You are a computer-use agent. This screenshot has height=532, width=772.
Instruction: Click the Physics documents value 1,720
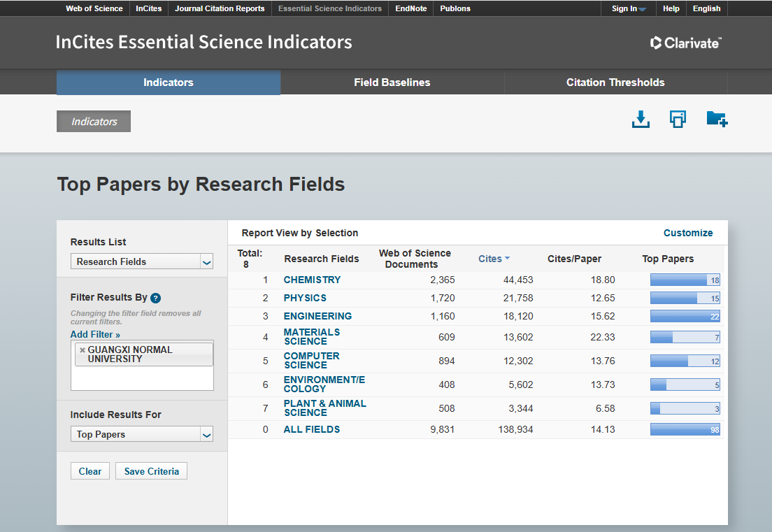pyautogui.click(x=442, y=298)
